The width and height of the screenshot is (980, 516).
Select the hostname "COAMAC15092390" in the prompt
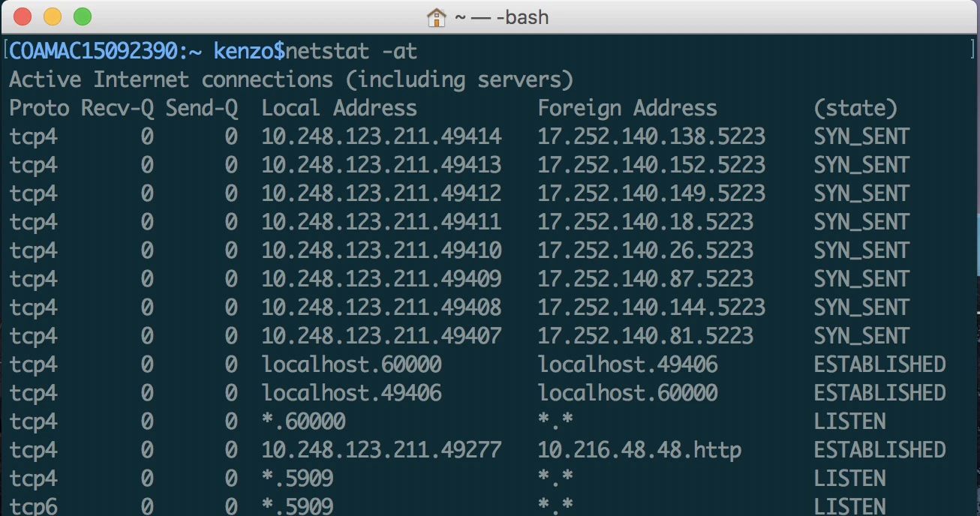pos(93,51)
